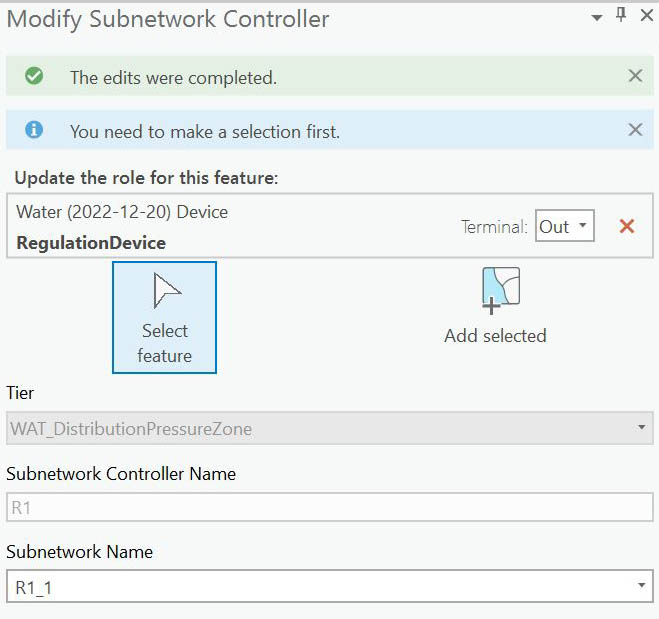The image size is (659, 619).
Task: Click the Select feature tool button
Action: [x=164, y=317]
